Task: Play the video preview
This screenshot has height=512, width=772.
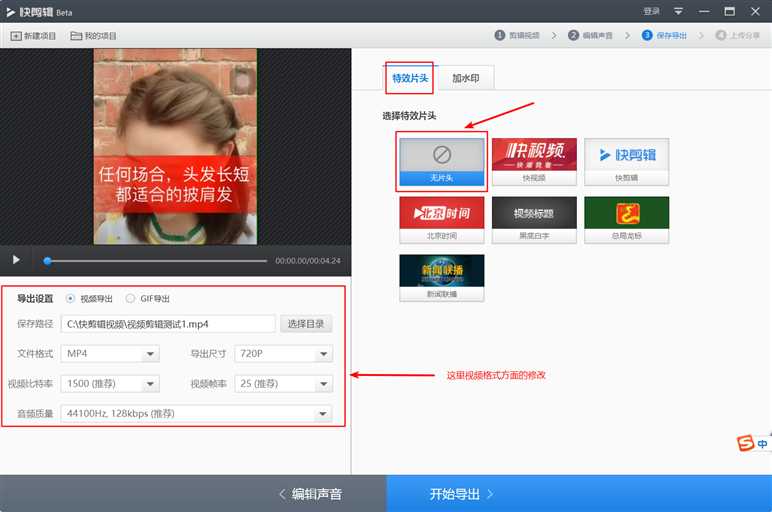Action: pos(16,260)
